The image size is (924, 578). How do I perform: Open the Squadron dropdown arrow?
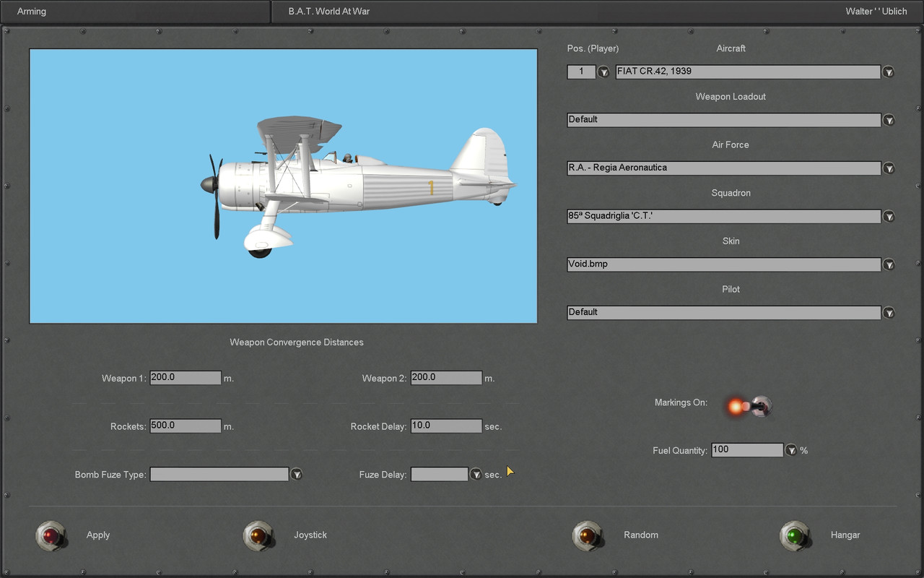(x=889, y=216)
